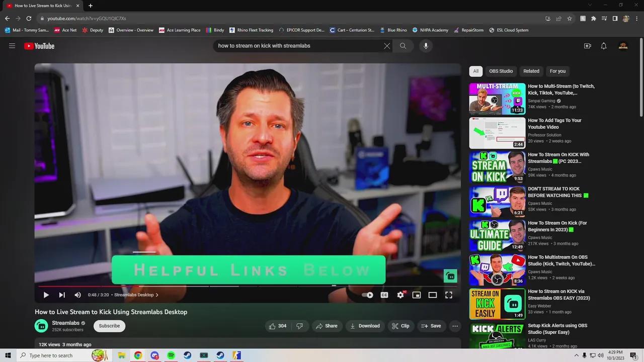Like the video with thumbs up
Image resolution: width=644 pixels, height=362 pixels.
point(278,326)
